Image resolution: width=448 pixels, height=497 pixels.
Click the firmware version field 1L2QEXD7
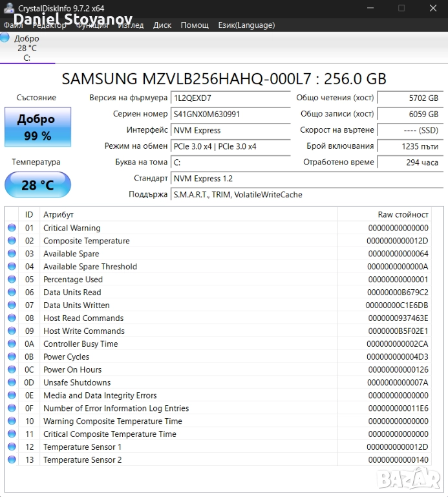click(x=231, y=98)
